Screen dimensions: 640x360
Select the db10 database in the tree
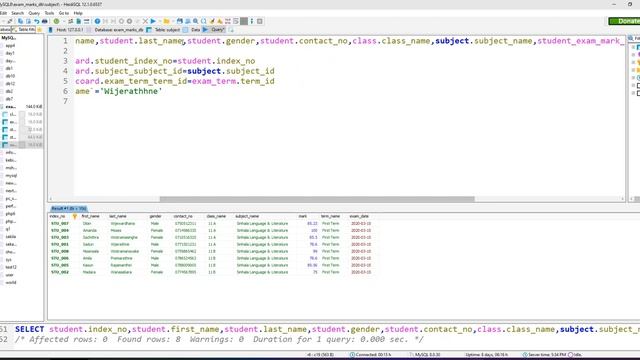(10, 76)
